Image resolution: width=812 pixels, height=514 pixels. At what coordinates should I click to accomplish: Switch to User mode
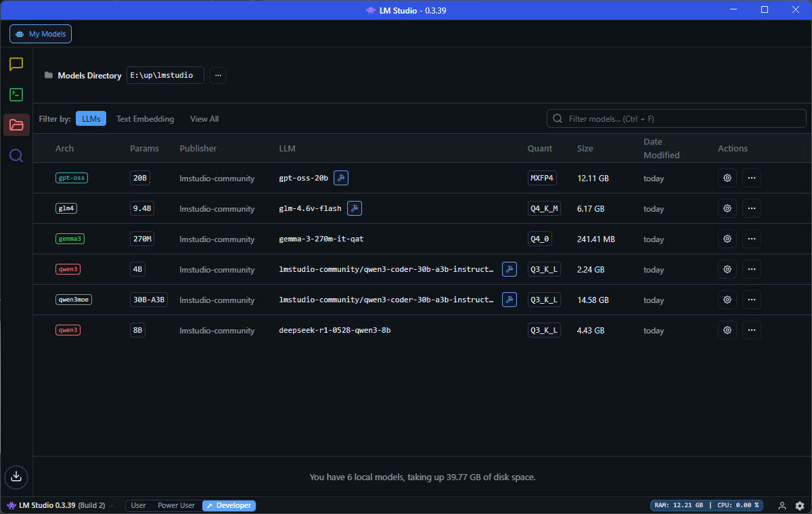pos(138,505)
